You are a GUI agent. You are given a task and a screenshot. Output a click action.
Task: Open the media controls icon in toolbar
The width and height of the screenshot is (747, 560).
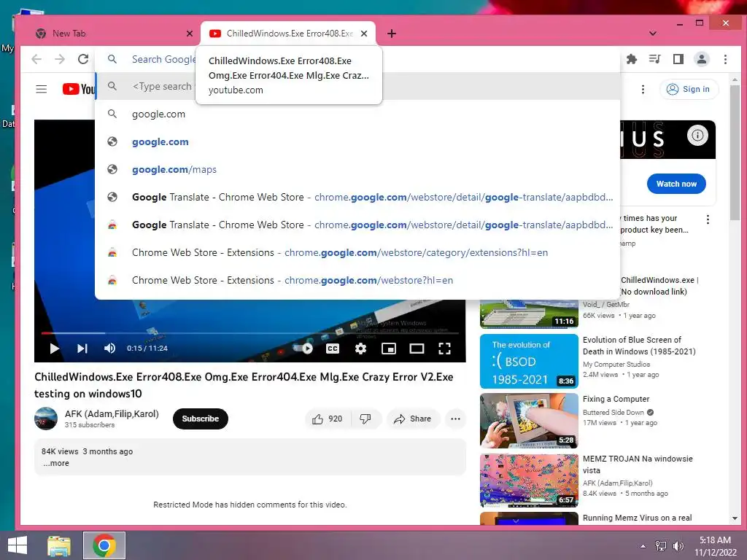[x=655, y=59]
